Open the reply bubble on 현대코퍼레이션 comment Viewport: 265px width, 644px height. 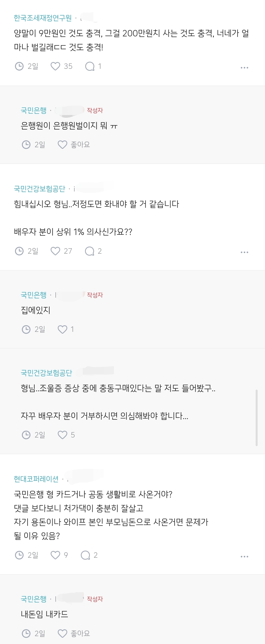85,555
